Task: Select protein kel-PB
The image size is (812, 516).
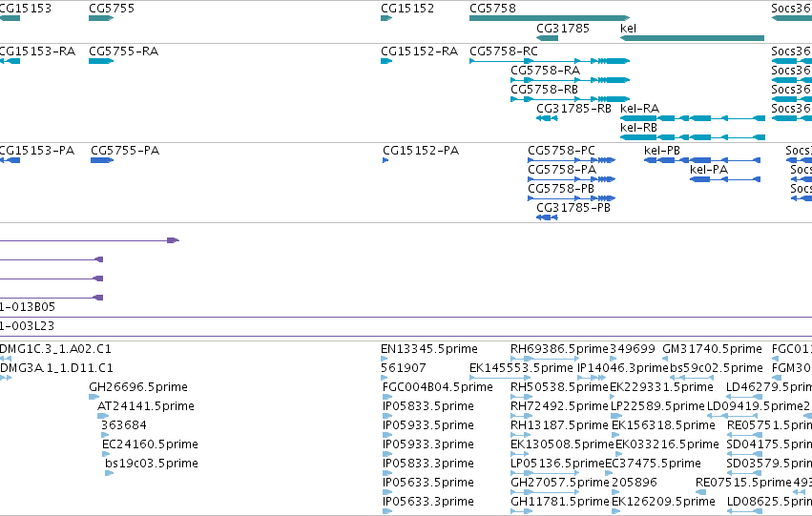Action: [662, 151]
